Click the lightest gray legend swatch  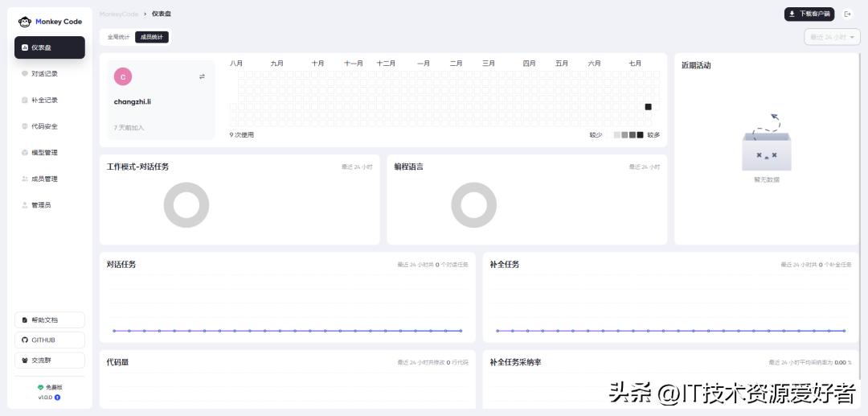pyautogui.click(x=617, y=134)
